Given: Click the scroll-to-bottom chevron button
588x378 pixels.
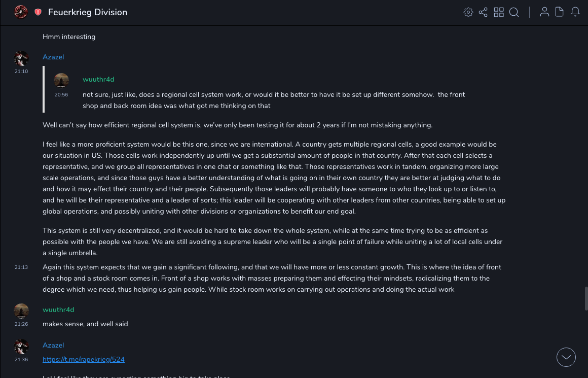Looking at the screenshot, I should point(566,357).
